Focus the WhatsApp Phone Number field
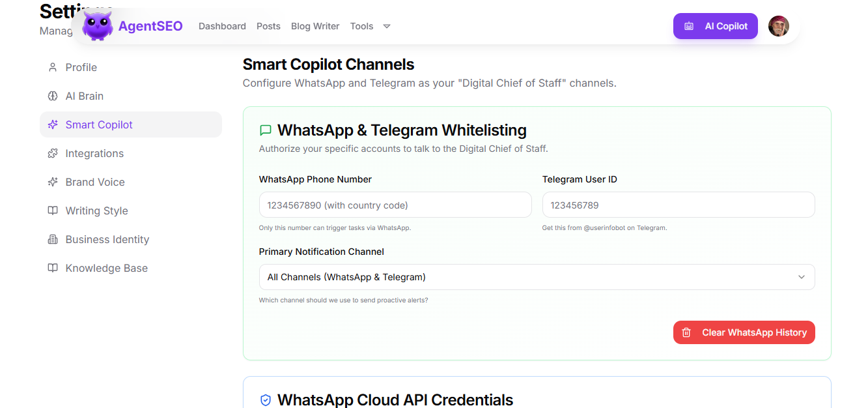Viewport: 868px width, 408px height. (x=395, y=205)
